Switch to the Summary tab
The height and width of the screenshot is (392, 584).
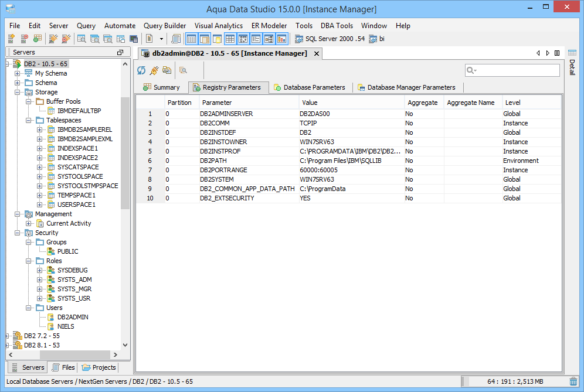coord(161,87)
